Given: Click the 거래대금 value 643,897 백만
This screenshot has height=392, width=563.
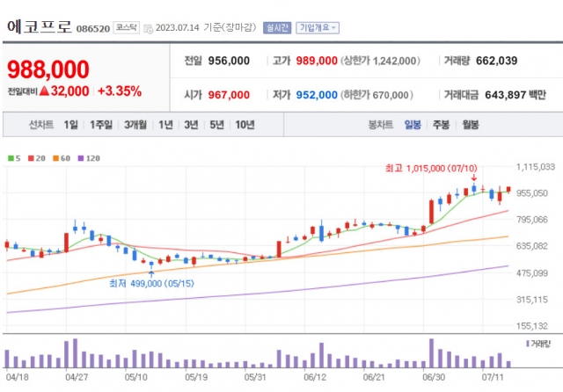Looking at the screenshot, I should coord(515,95).
